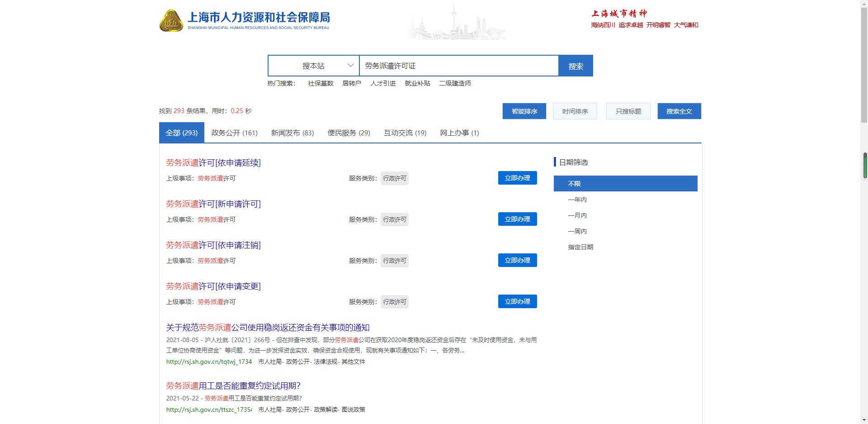Open 关于规范劳务派遣公司使用稳岗返还资金 notice
The height and width of the screenshot is (424, 868).
pos(268,328)
